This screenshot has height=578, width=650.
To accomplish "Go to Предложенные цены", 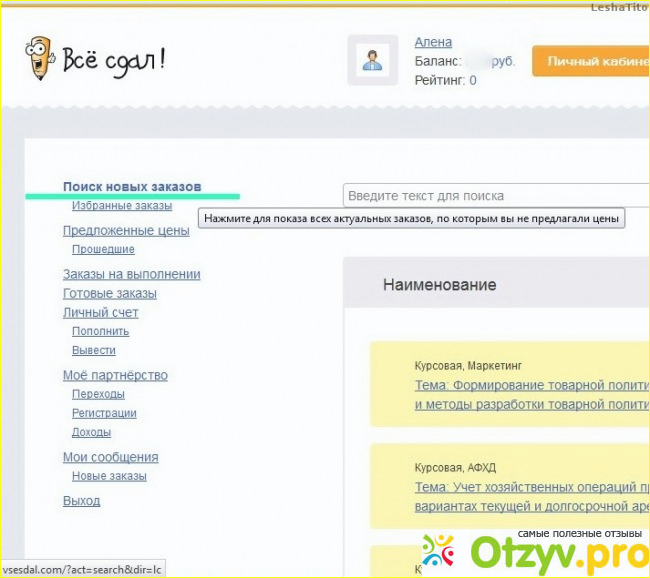I will pyautogui.click(x=126, y=230).
